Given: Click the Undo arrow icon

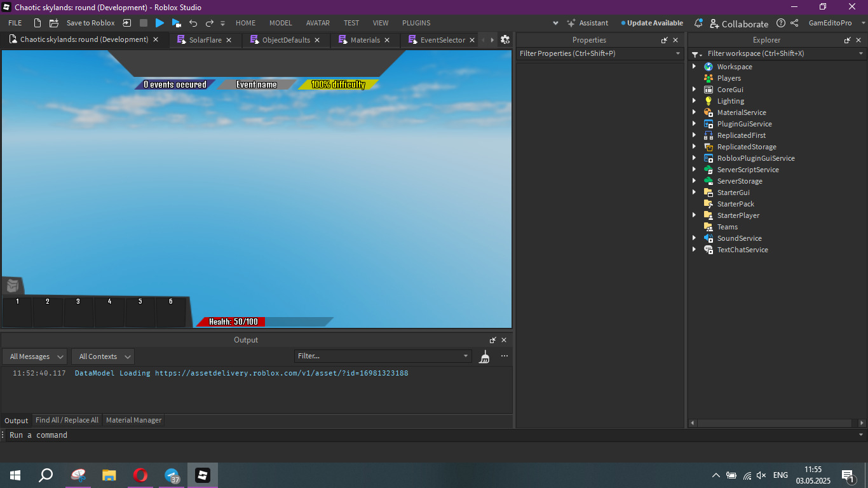Looking at the screenshot, I should click(193, 23).
